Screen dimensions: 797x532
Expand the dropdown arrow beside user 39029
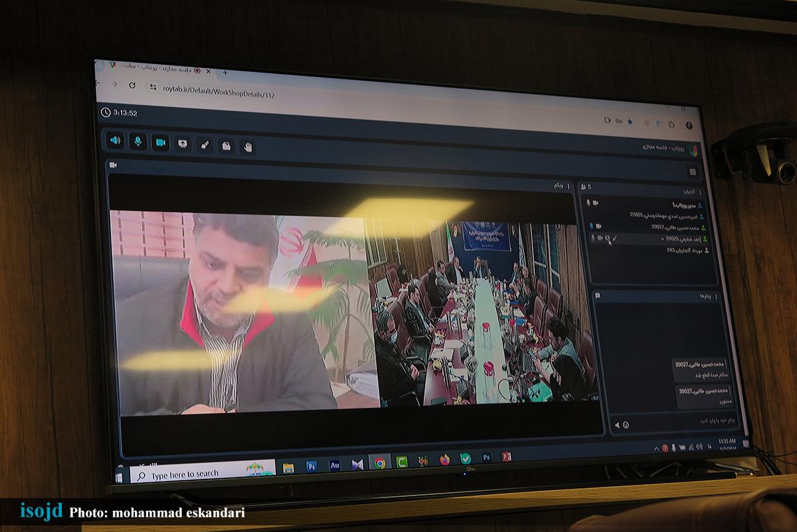[662, 238]
